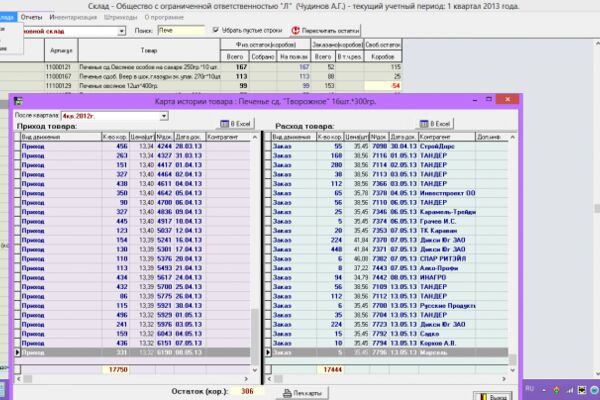600x400 pixels.
Task: Click the Выход exit button
Action: (492, 396)
